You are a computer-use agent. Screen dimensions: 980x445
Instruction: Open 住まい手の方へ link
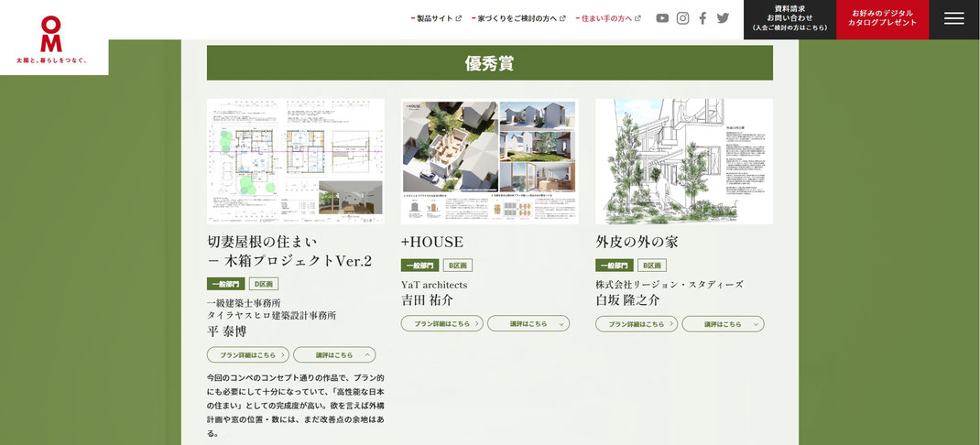(x=608, y=18)
